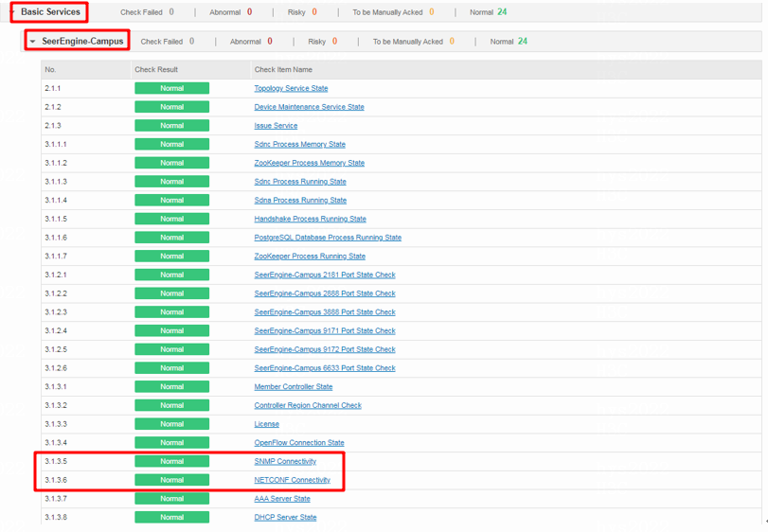Open PostgreSQL Database Process Running State link

pyautogui.click(x=328, y=237)
